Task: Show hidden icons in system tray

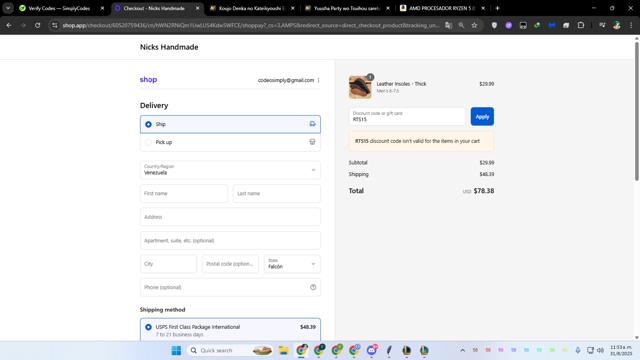Action: coord(462,350)
